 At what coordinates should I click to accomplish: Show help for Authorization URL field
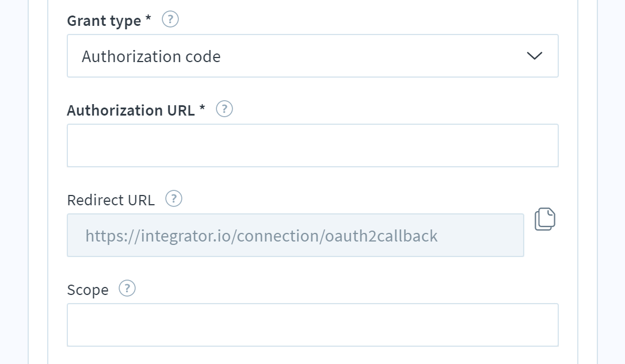(224, 109)
